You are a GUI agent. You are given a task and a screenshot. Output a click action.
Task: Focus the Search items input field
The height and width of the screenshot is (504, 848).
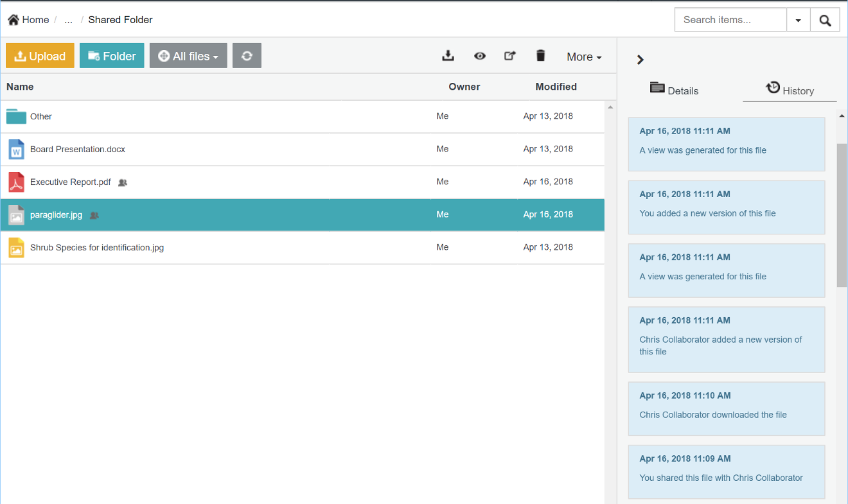point(730,20)
